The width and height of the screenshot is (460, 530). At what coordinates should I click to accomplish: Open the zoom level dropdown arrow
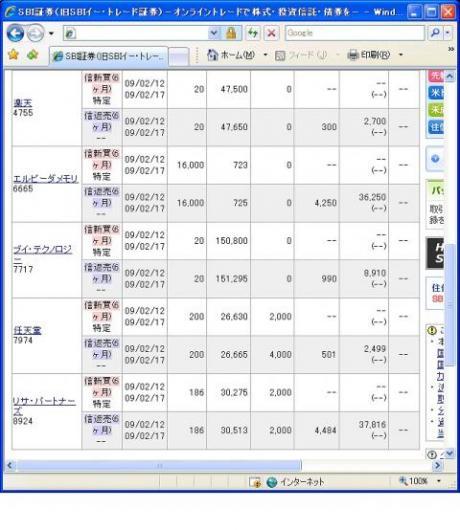click(439, 481)
